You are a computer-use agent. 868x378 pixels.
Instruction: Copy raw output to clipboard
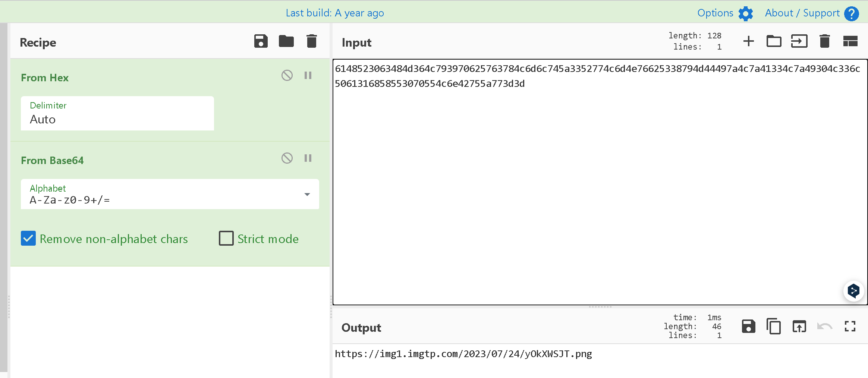tap(774, 327)
